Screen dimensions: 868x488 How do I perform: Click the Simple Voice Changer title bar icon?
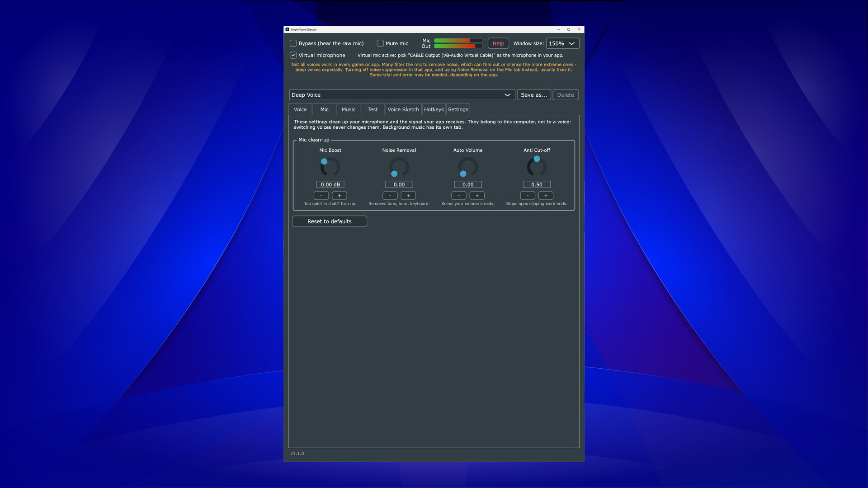point(287,29)
